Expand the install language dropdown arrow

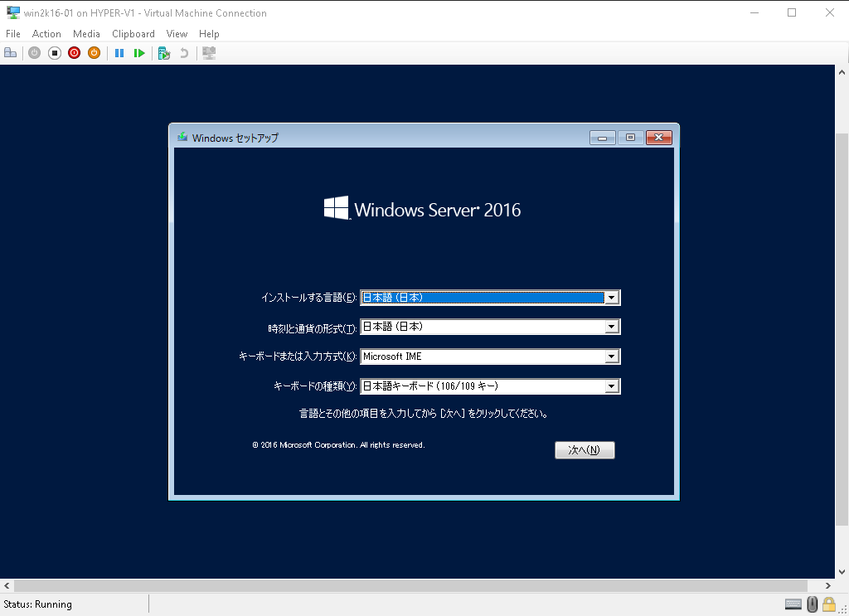[x=612, y=297]
